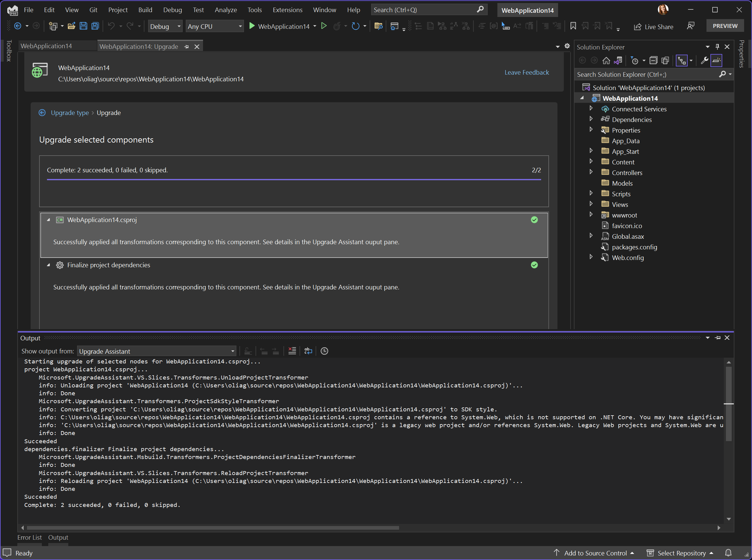Click Start Without Debugging outline play icon
The width and height of the screenshot is (752, 560).
pyautogui.click(x=324, y=26)
